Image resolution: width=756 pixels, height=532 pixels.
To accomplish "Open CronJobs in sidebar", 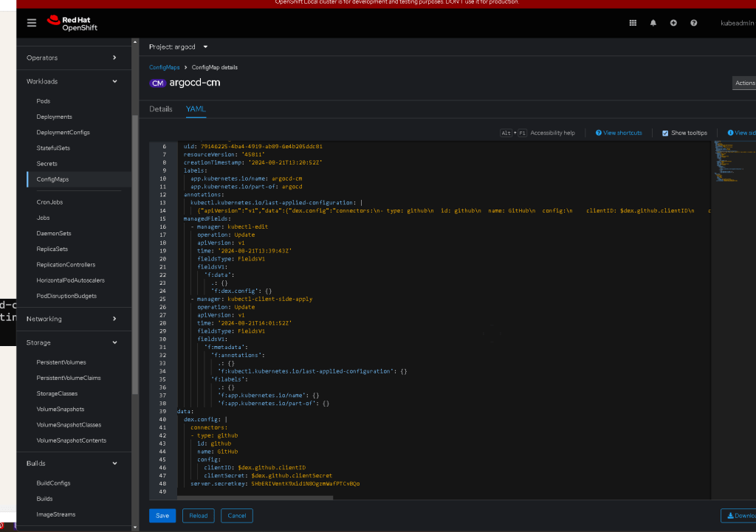I will click(x=49, y=202).
